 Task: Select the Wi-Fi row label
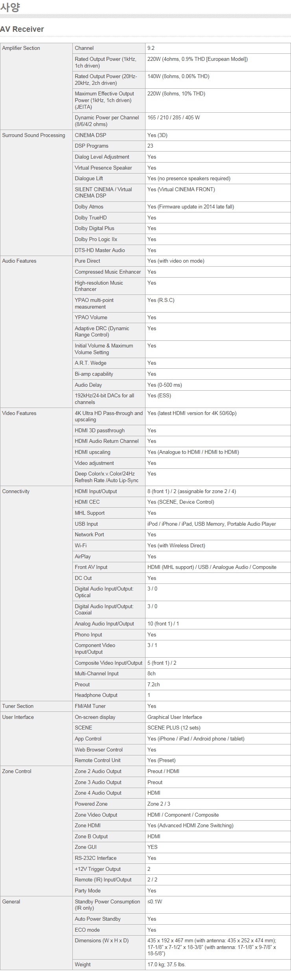(81, 545)
